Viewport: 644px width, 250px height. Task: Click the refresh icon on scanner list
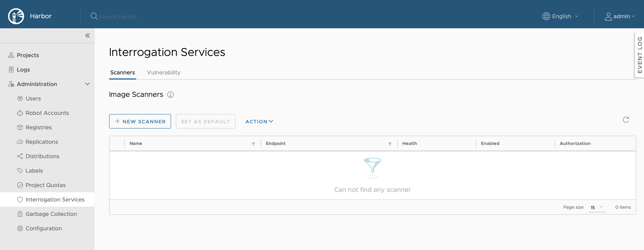[626, 120]
